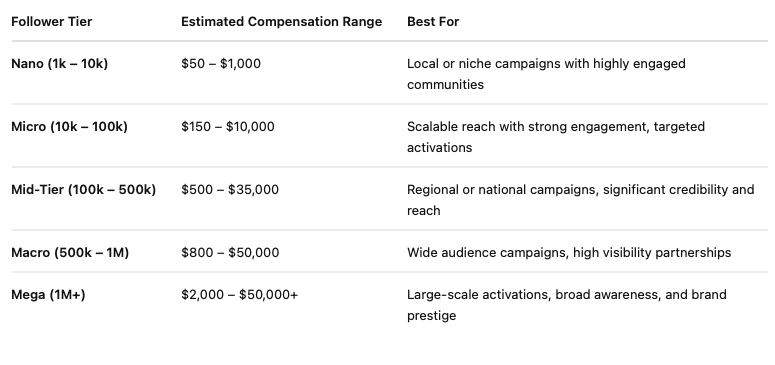Click the $2,000 – $50,000+ compensation cell
Image resolution: width=775 pixels, height=365 pixels.
240,295
